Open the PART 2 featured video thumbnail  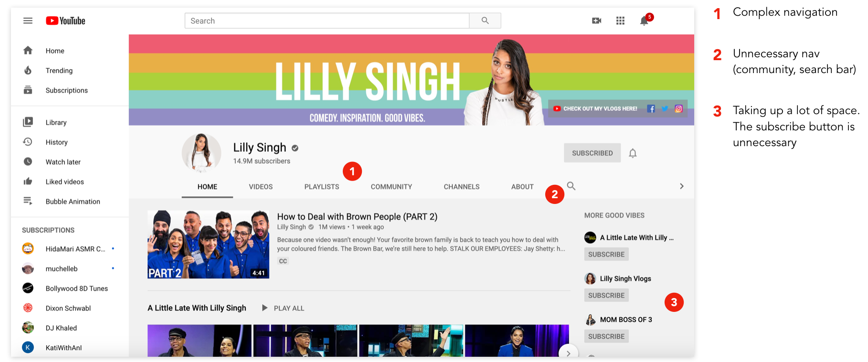tap(208, 245)
